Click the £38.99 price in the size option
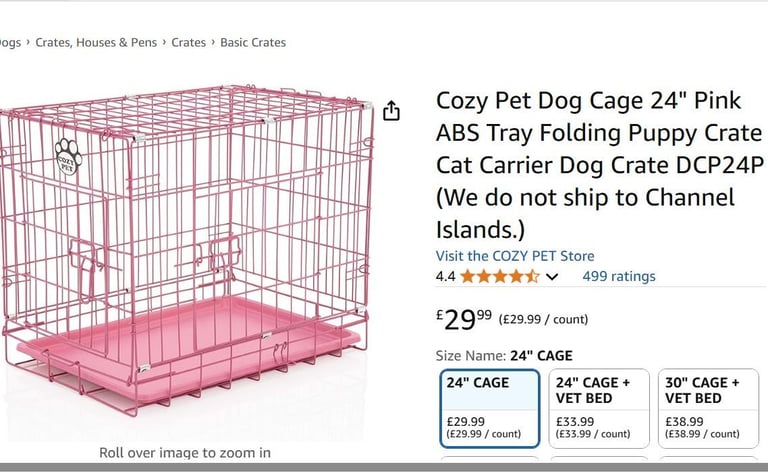This screenshot has width=768, height=473. point(684,422)
